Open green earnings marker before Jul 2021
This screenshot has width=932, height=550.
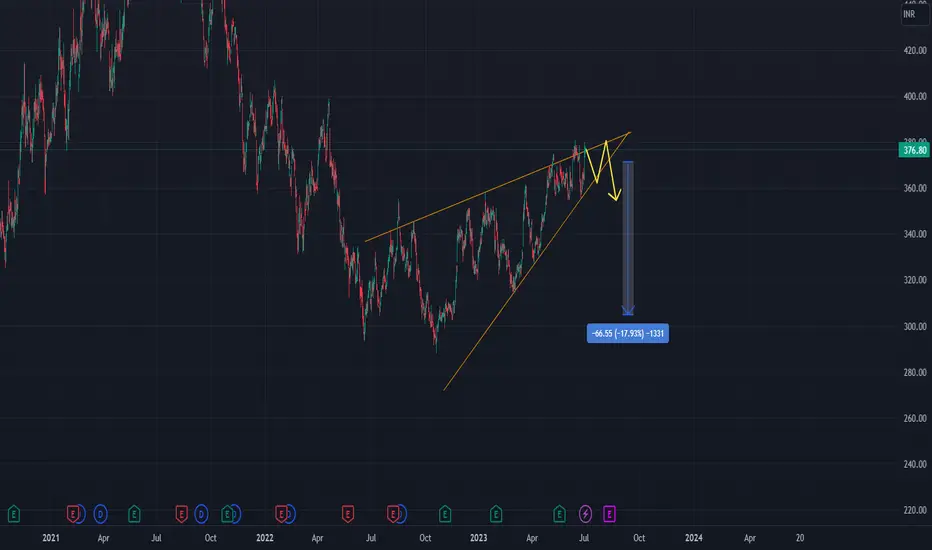[x=134, y=514]
